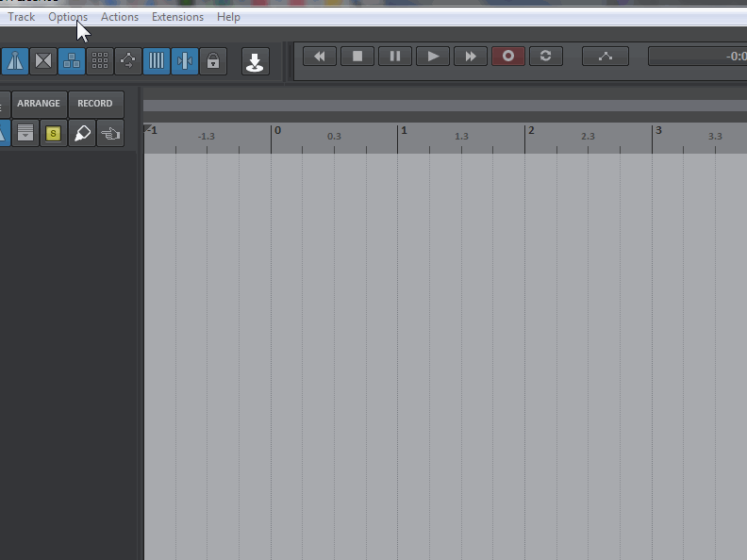Screen dimensions: 747x560
Task: Toggle auto-crossfade (crossed box icon)
Action: pos(43,61)
